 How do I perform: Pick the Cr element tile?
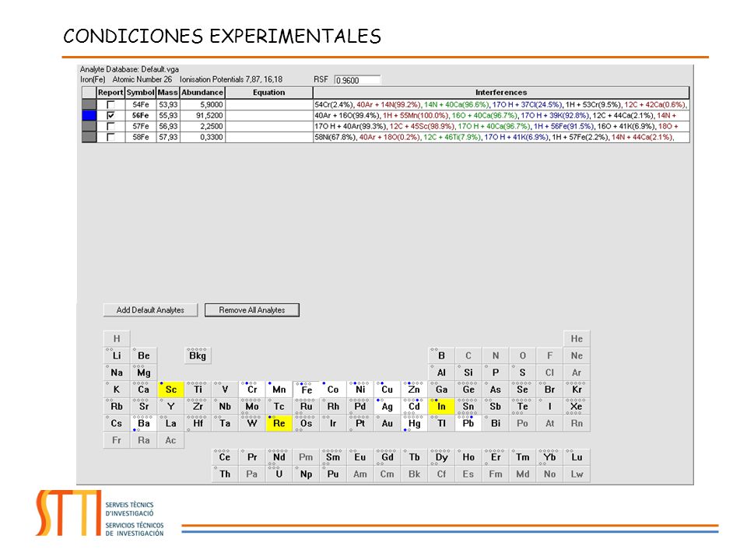252,390
